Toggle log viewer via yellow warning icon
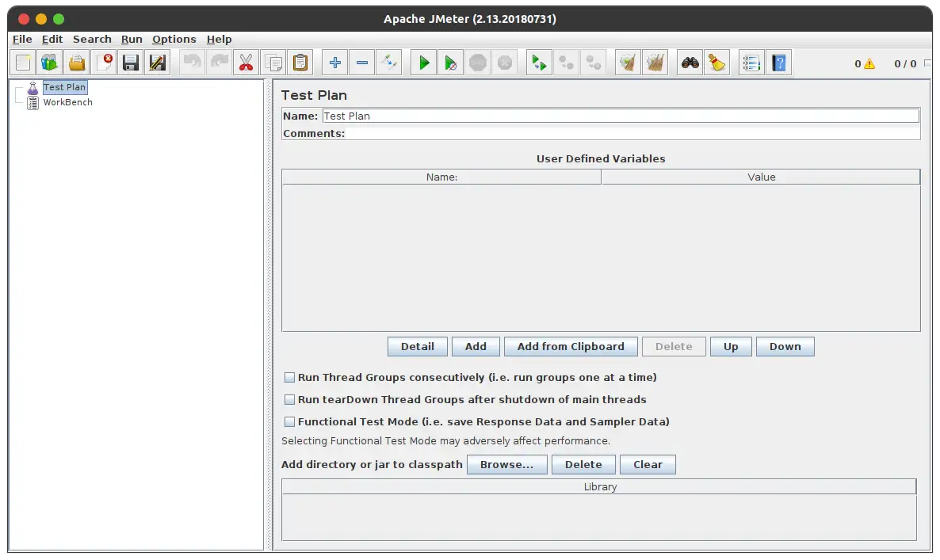The image size is (940, 560). [869, 63]
